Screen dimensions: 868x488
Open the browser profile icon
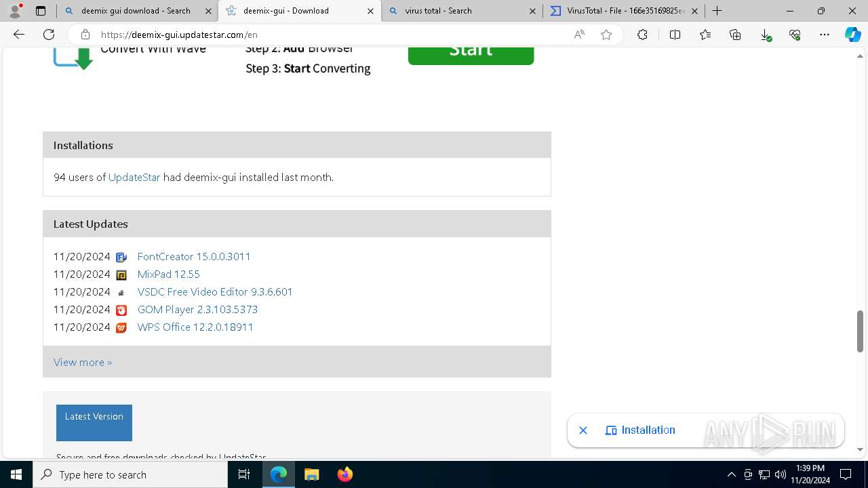[15, 11]
